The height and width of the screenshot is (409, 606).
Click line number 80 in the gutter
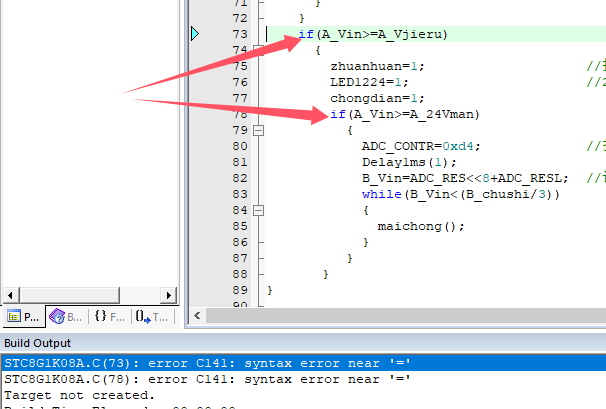(240, 146)
